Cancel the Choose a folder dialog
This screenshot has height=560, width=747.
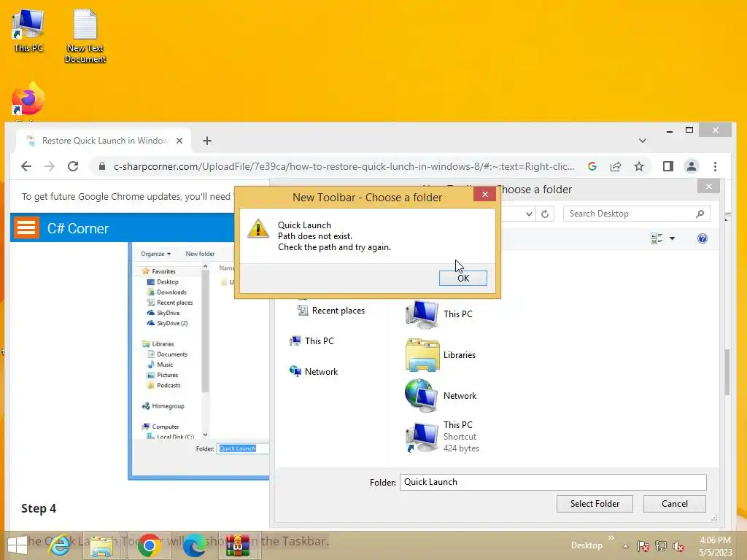[x=674, y=503]
